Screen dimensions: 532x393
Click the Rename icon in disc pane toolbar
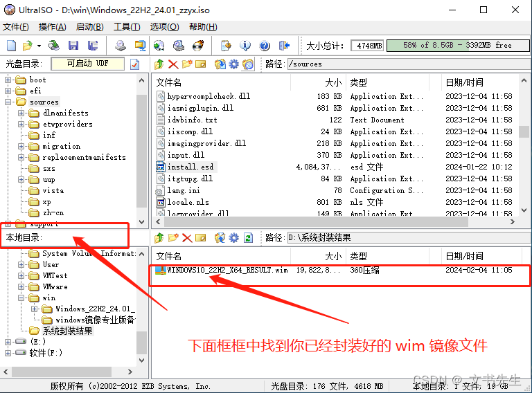(201, 64)
